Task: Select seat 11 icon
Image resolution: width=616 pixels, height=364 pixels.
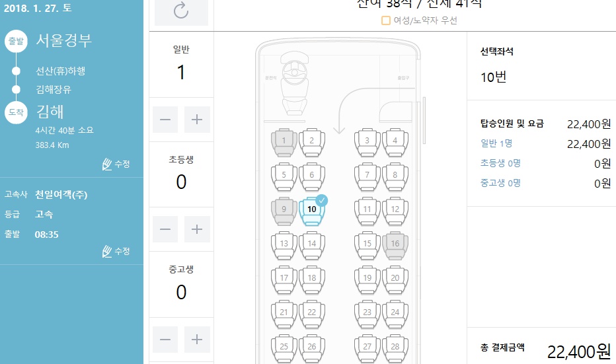Action: pyautogui.click(x=367, y=211)
